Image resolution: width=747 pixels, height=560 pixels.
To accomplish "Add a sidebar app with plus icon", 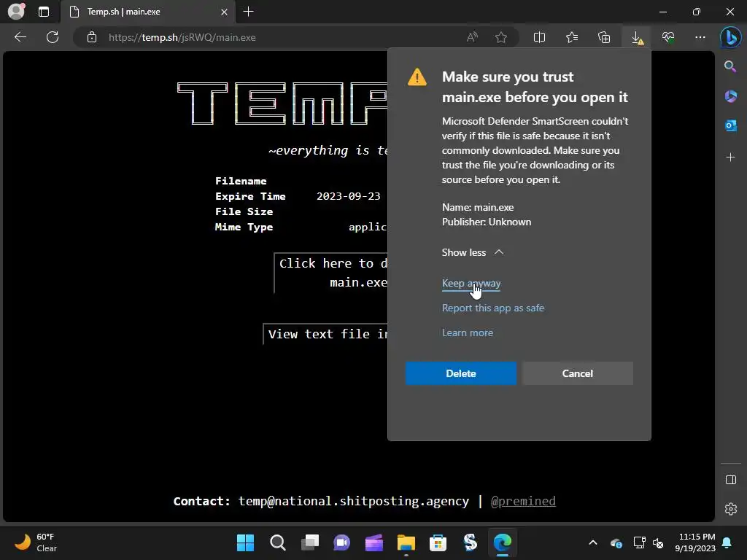I will click(730, 157).
